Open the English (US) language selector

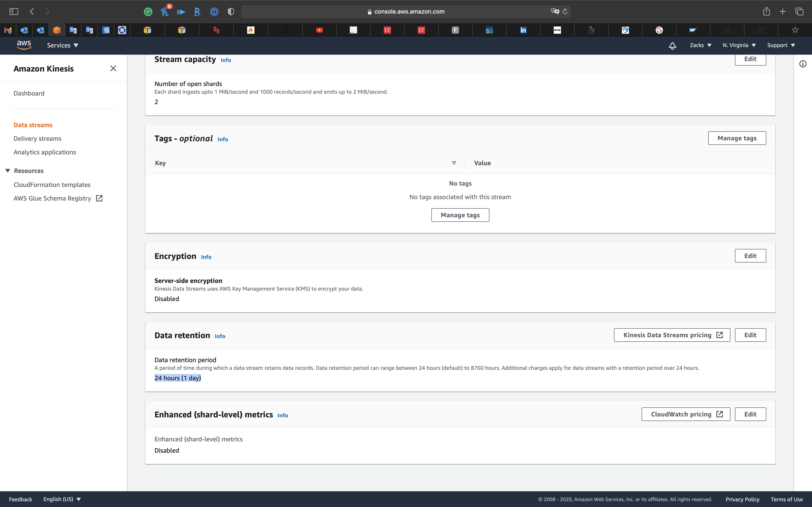point(62,499)
